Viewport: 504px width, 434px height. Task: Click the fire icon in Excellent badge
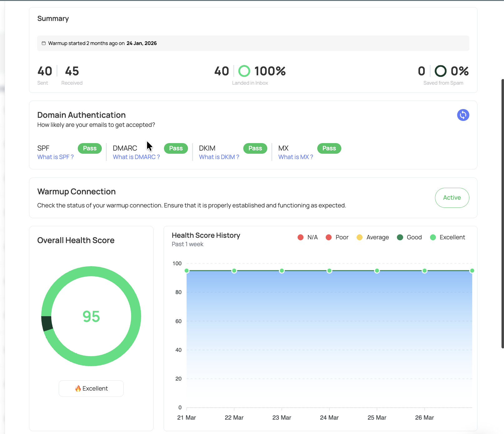click(78, 388)
